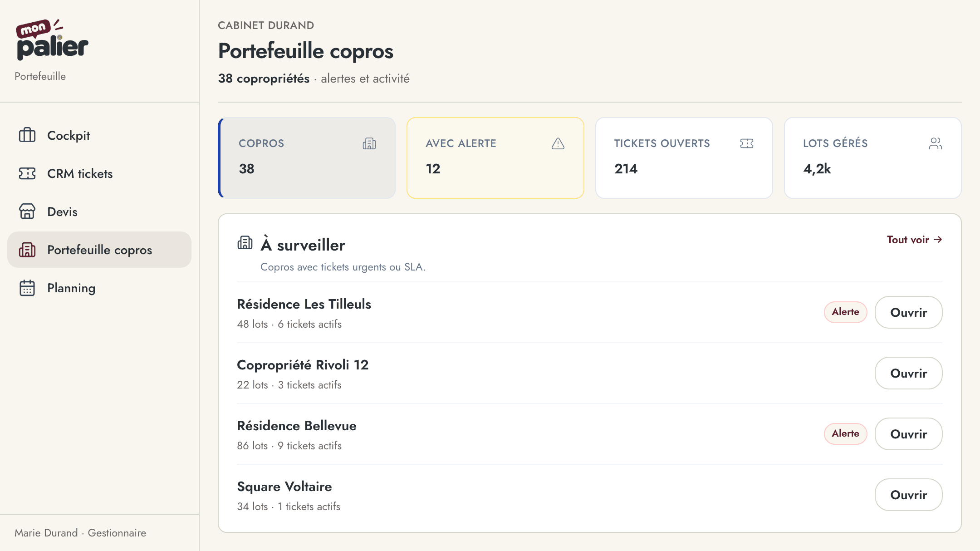The height and width of the screenshot is (551, 980).
Task: Click '86 lots · 9 tickets actifs' text
Action: (289, 446)
